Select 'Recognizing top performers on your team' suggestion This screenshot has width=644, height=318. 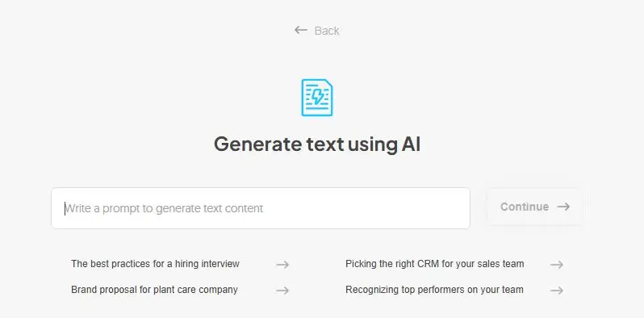(434, 290)
